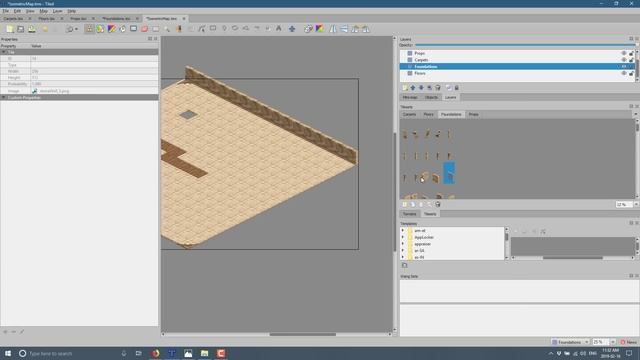Screen dimensions: 640x360
Task: Open the File menu
Action: tap(6, 11)
